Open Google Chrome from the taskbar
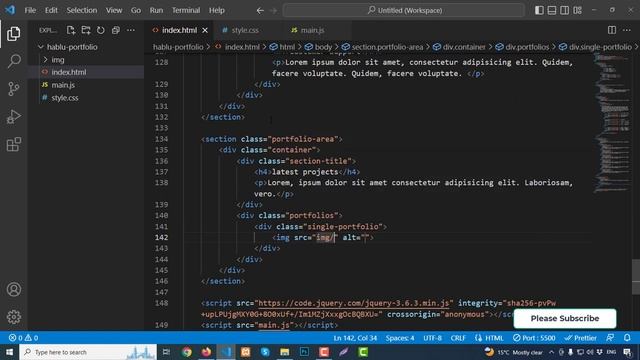The width and height of the screenshot is (640, 360). point(187,352)
